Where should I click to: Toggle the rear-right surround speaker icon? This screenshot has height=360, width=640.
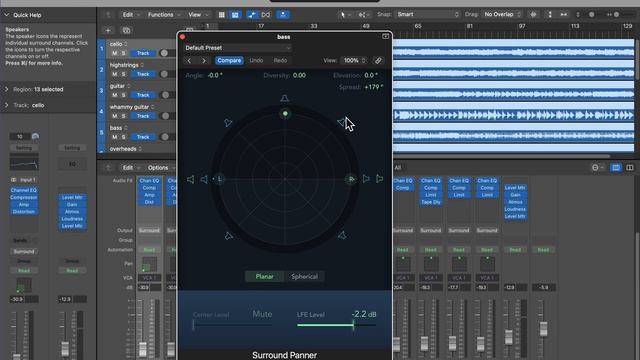[x=342, y=235]
